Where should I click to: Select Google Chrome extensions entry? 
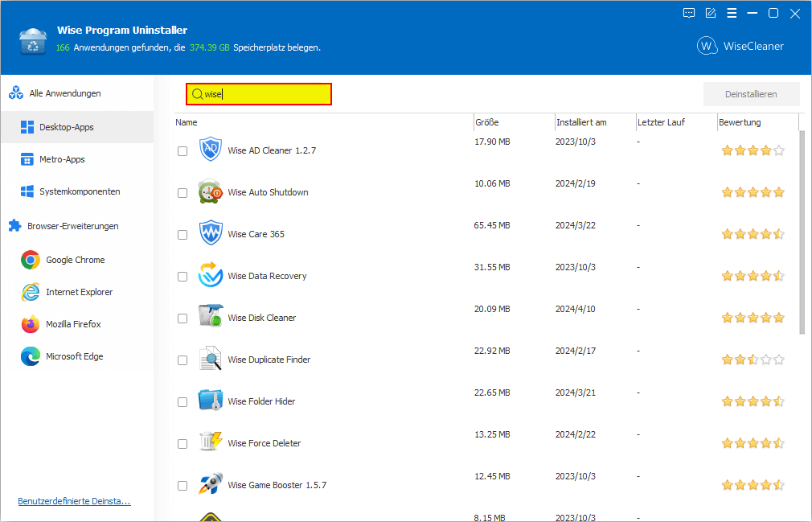[77, 260]
